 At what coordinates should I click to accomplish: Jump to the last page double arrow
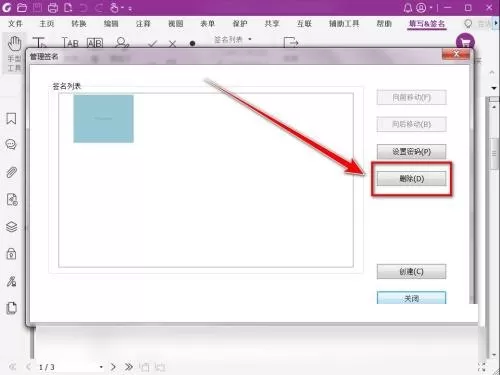(129, 367)
